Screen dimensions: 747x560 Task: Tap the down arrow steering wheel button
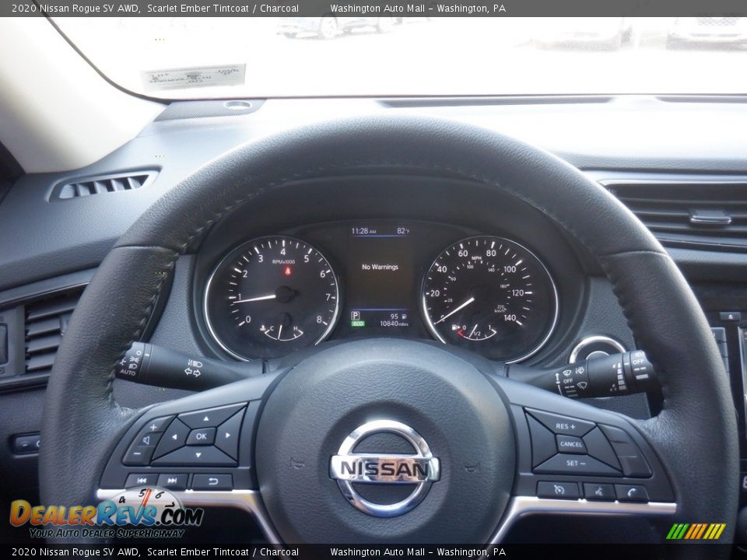pos(198,456)
